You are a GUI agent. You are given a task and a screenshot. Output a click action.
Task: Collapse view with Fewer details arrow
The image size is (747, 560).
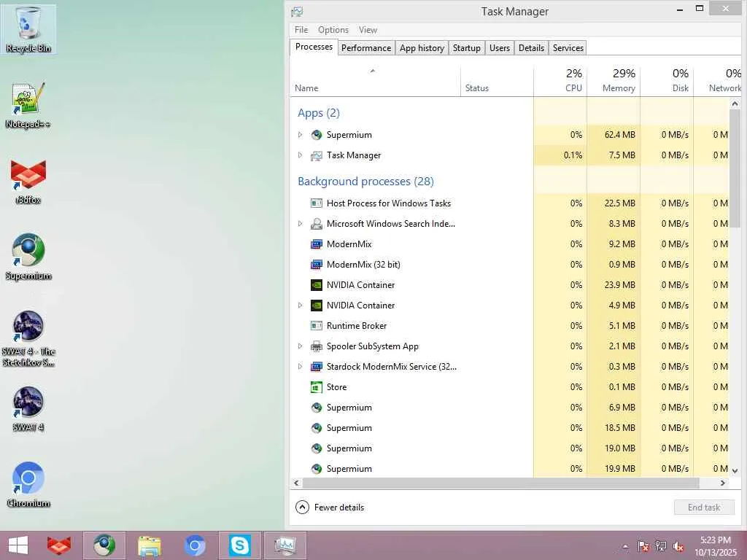point(302,507)
